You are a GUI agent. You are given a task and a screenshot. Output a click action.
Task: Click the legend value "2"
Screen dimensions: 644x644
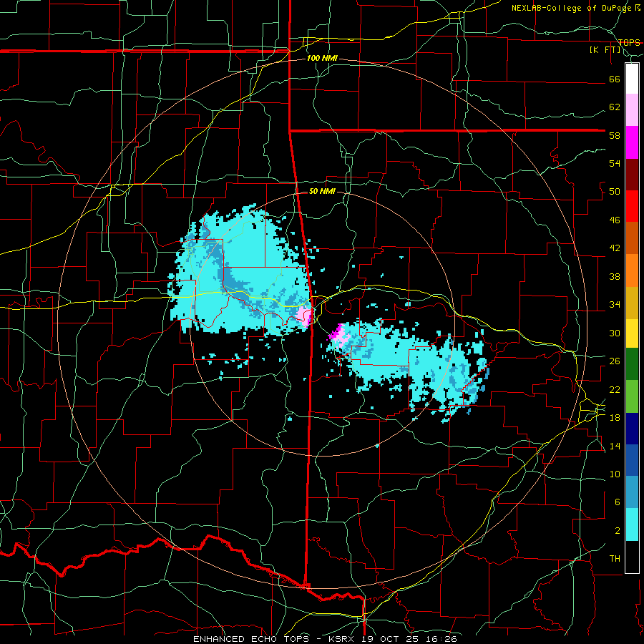click(x=617, y=531)
